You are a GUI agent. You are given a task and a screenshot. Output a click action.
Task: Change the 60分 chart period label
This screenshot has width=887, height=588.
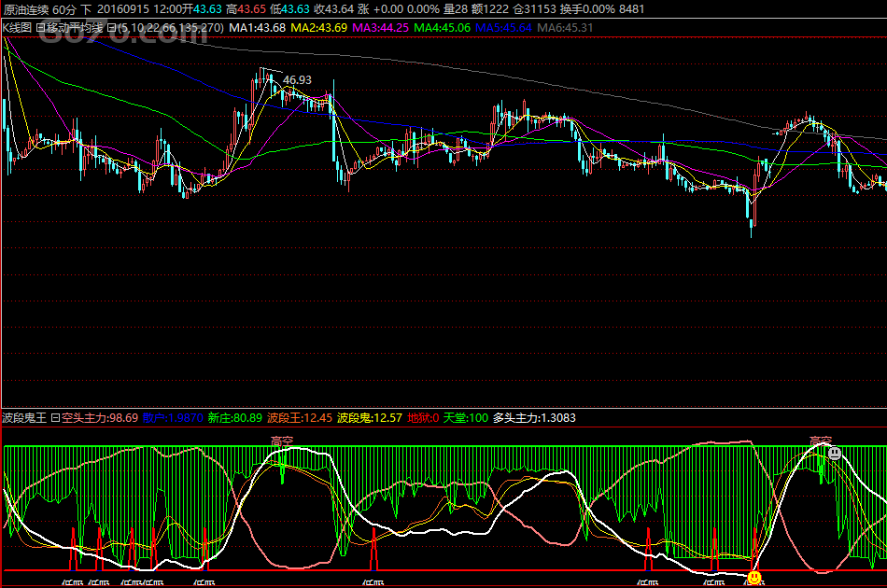(x=65, y=8)
